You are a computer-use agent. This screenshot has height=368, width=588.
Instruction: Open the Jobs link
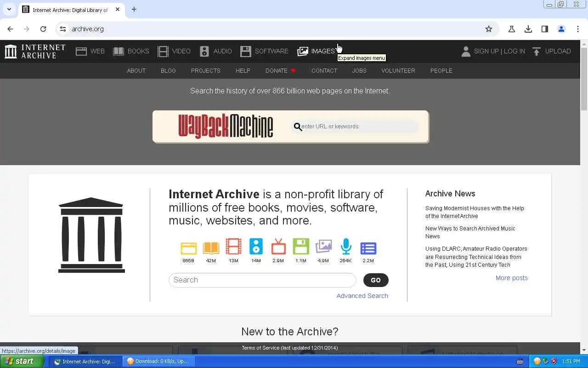click(359, 70)
